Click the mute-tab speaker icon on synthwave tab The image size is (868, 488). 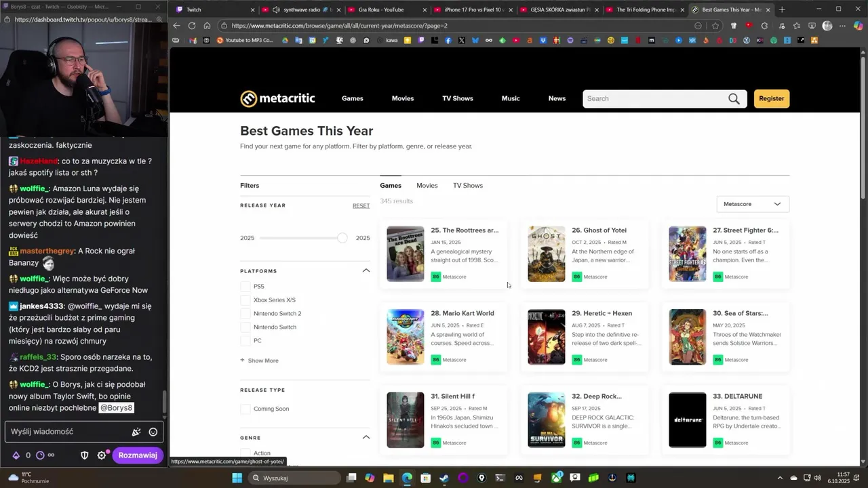pyautogui.click(x=276, y=9)
